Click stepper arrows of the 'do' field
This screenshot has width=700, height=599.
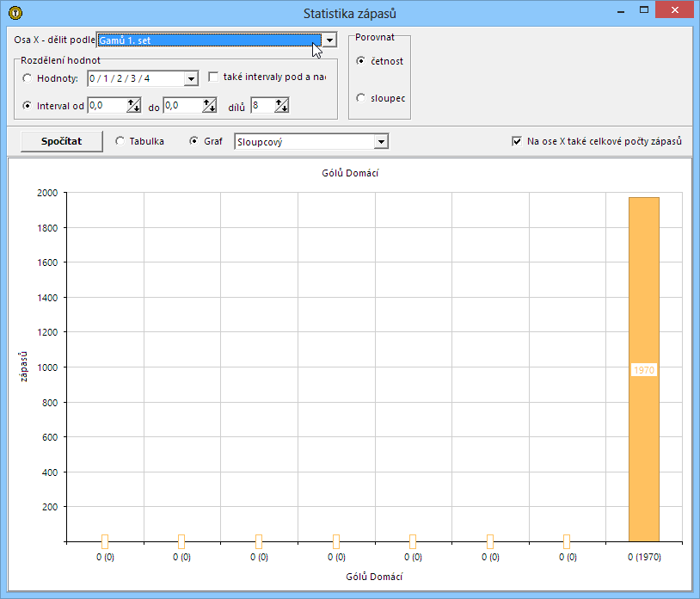coord(209,106)
